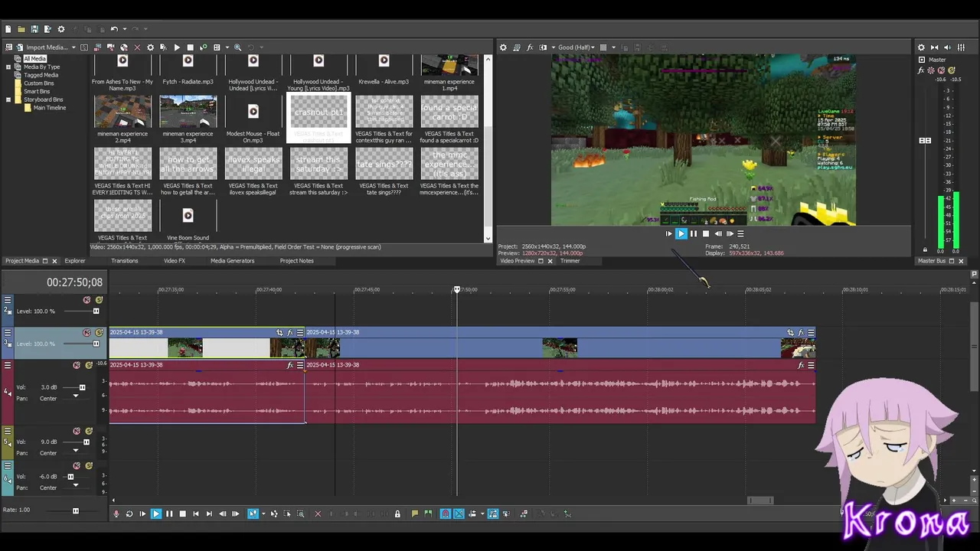Click the Search Media Bins magnifier icon
The image size is (980, 551).
237,47
